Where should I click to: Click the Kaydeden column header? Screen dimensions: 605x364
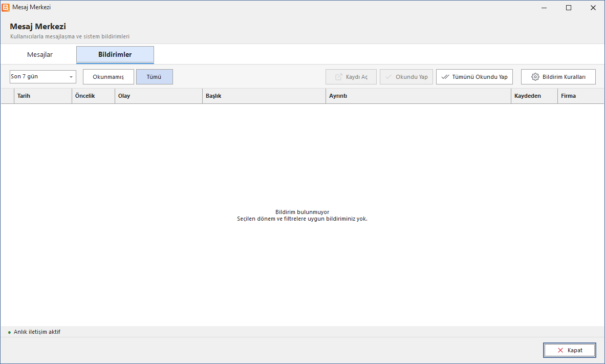coord(534,96)
